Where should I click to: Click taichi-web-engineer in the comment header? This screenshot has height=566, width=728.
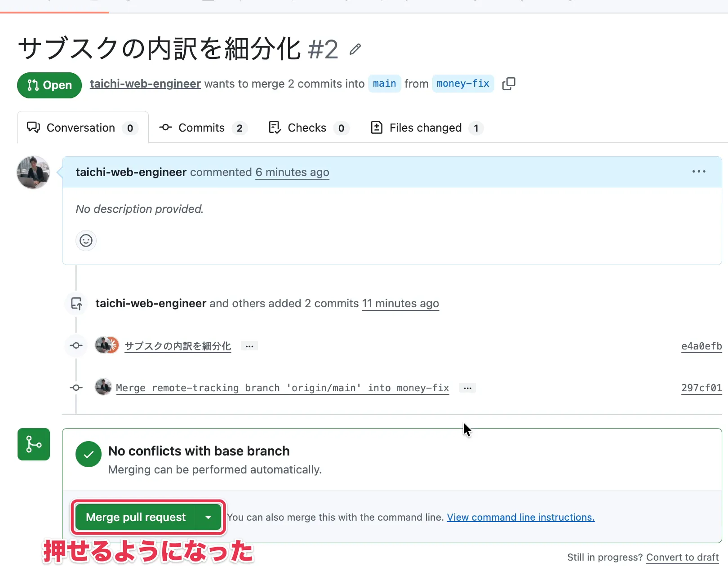[131, 172]
